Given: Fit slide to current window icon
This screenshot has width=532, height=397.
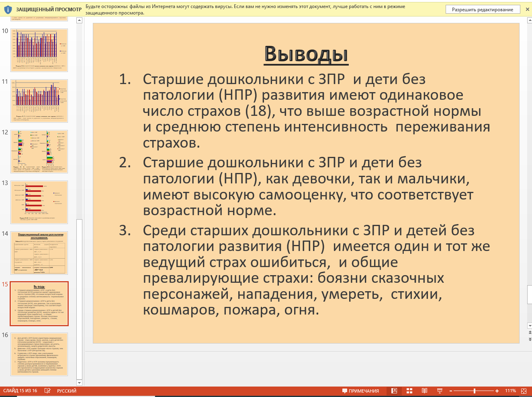Looking at the screenshot, I should click(524, 391).
